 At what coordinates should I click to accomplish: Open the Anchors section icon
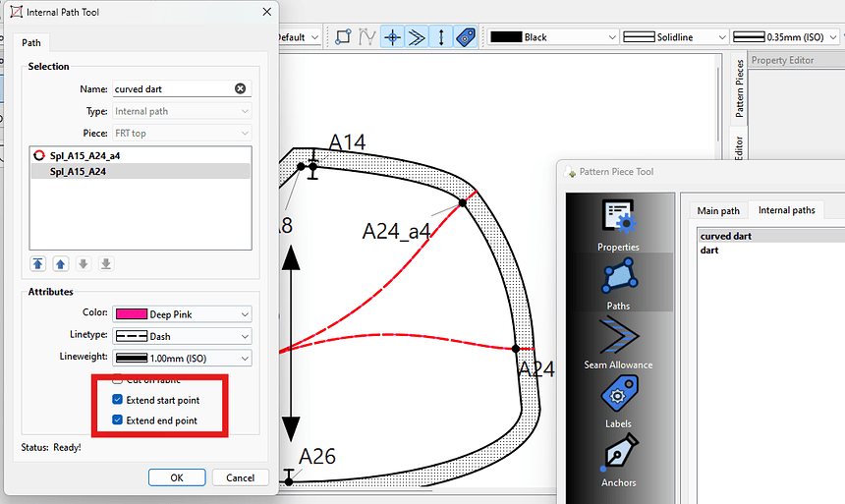618,460
